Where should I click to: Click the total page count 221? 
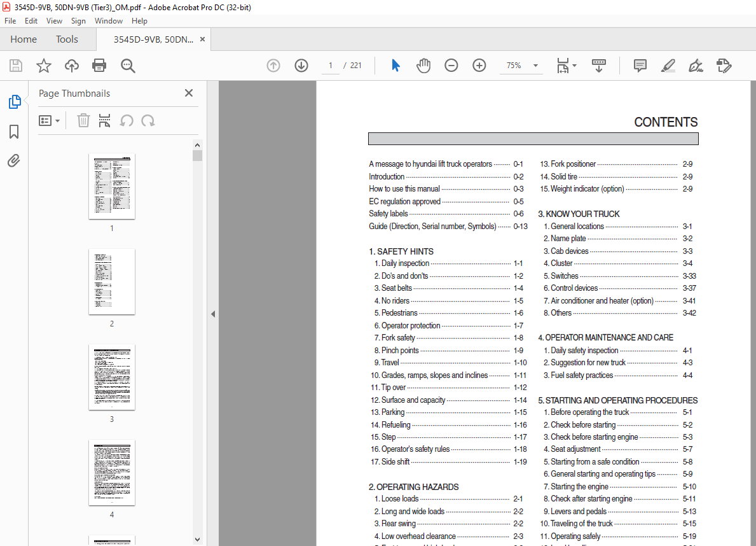pyautogui.click(x=356, y=66)
